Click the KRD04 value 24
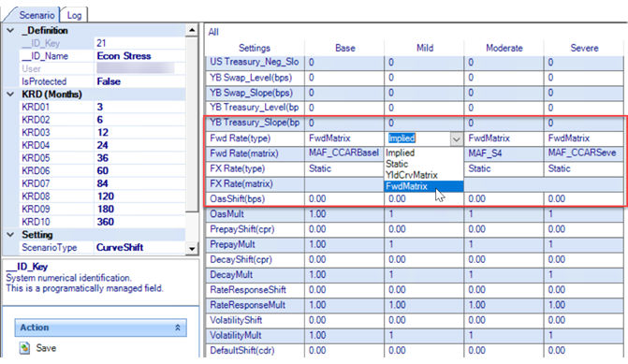The width and height of the screenshot is (628, 364). (x=103, y=145)
